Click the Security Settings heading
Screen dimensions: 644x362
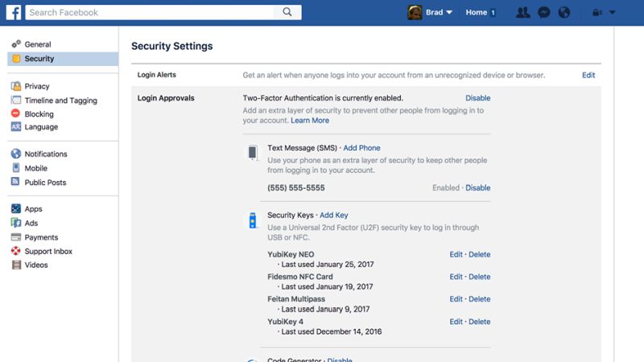coord(172,46)
